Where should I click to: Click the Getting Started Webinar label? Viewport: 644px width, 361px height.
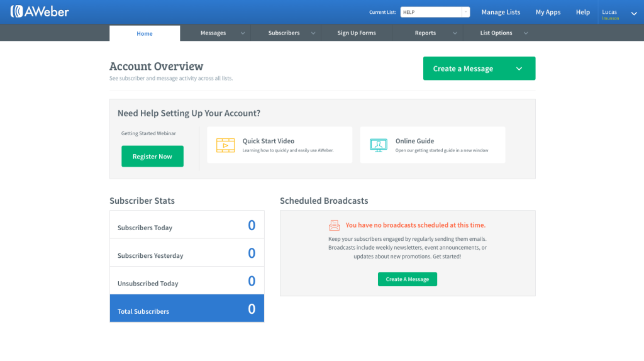tap(148, 133)
